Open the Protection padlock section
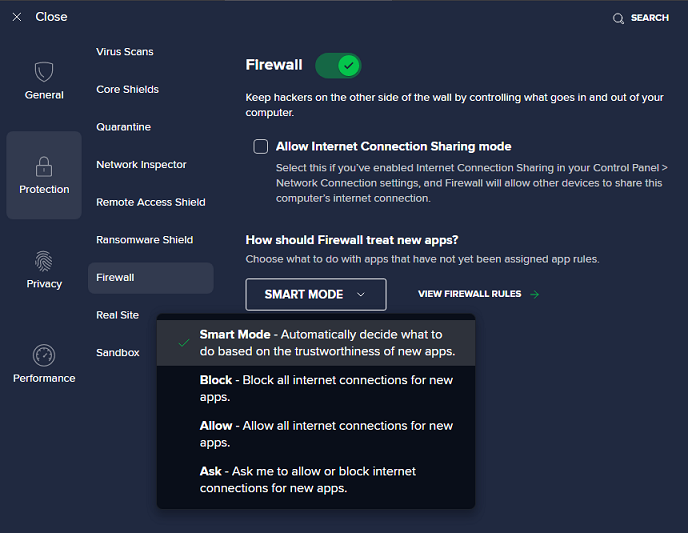 [44, 166]
